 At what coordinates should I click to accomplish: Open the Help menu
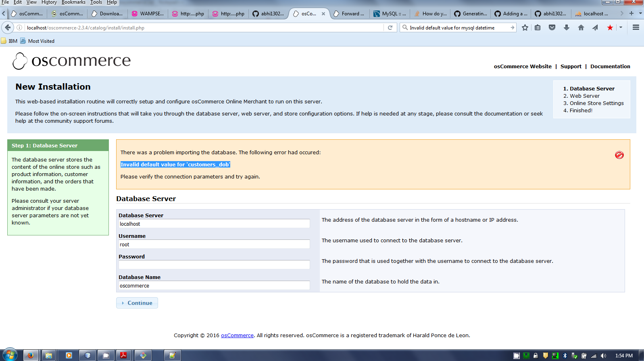click(x=112, y=2)
